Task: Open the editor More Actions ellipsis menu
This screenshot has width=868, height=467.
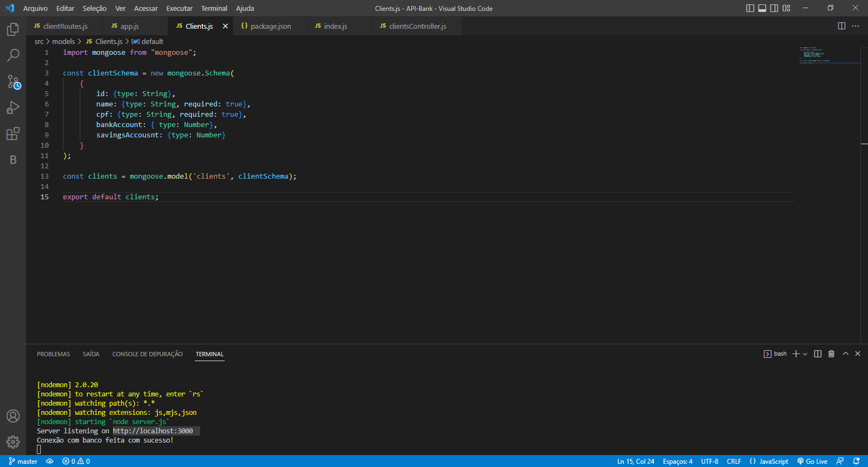Action: (856, 26)
